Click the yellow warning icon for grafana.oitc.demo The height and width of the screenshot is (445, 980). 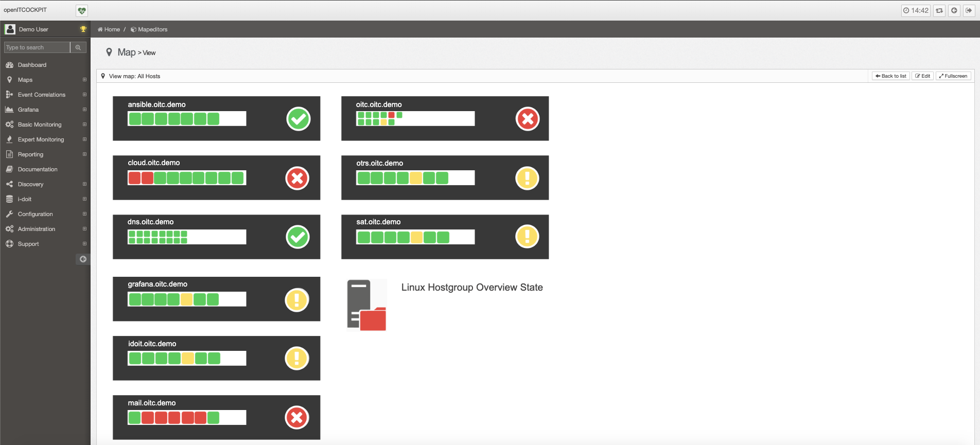click(297, 299)
